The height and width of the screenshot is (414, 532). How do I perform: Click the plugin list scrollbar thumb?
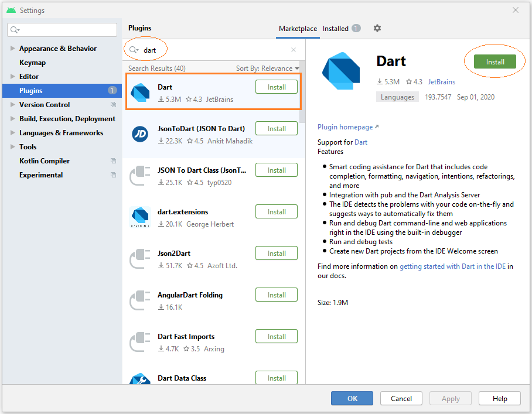coord(302,92)
